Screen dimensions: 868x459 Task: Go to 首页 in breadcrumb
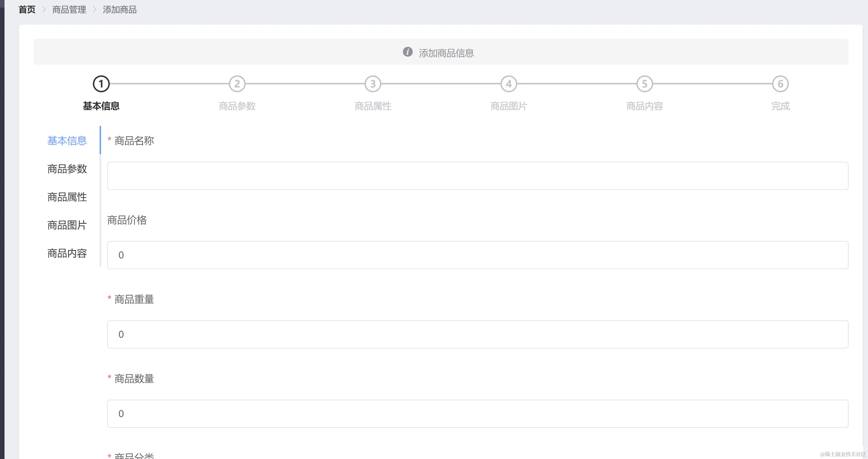(x=27, y=10)
